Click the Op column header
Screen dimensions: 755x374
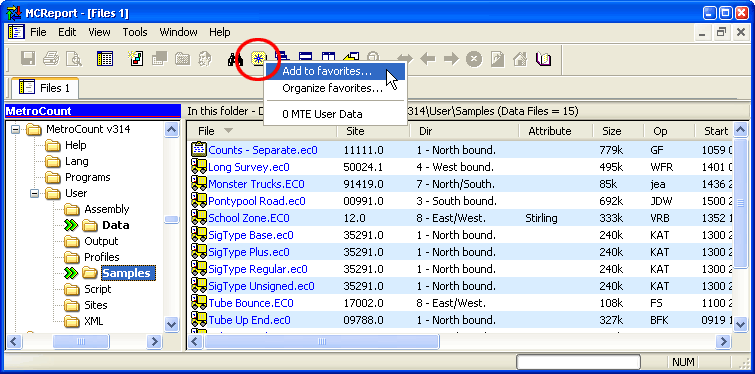669,131
